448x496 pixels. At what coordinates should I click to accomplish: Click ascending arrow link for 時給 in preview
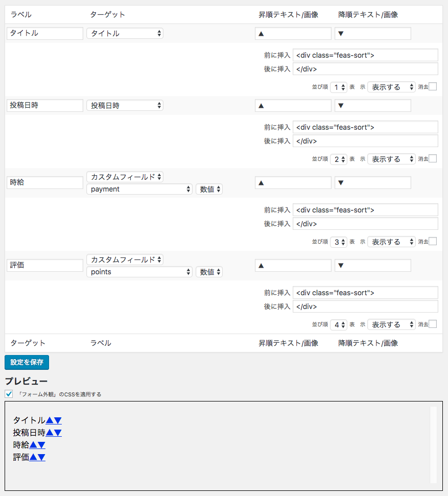[x=33, y=445]
